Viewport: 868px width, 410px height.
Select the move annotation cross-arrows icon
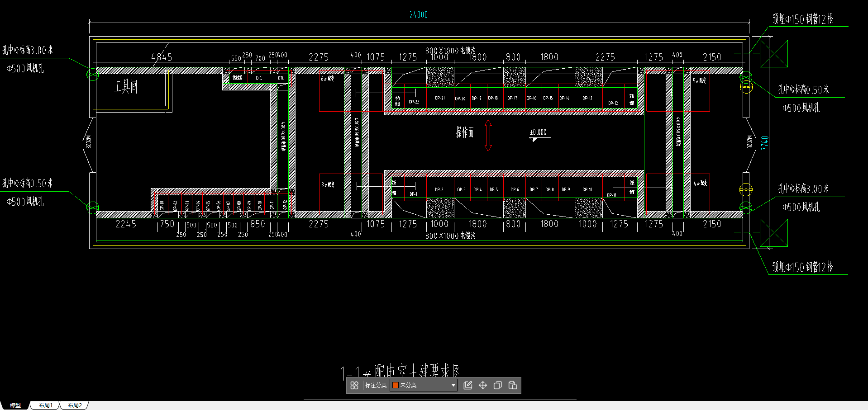pyautogui.click(x=483, y=385)
